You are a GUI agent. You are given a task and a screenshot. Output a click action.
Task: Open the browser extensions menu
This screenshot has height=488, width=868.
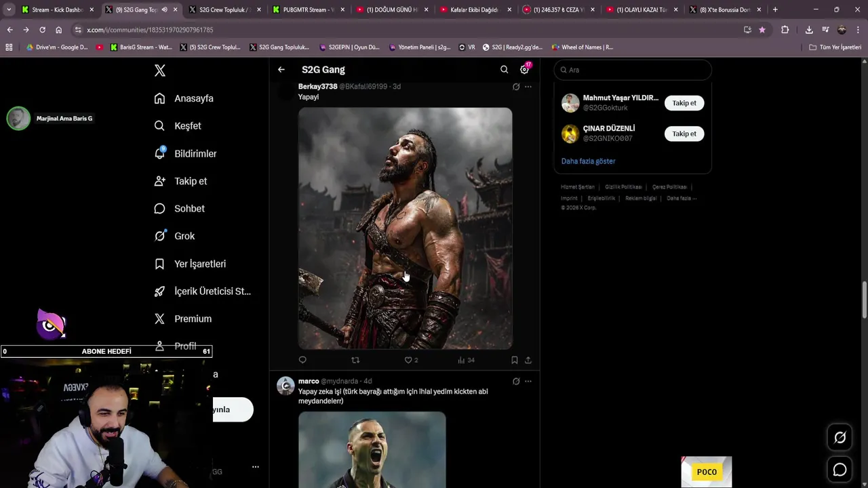(x=785, y=30)
